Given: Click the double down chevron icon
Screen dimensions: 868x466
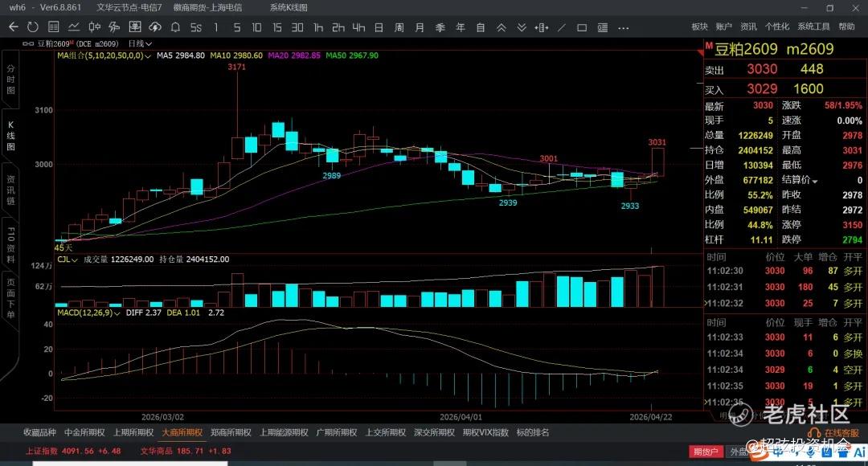Looking at the screenshot, I should point(522,27).
